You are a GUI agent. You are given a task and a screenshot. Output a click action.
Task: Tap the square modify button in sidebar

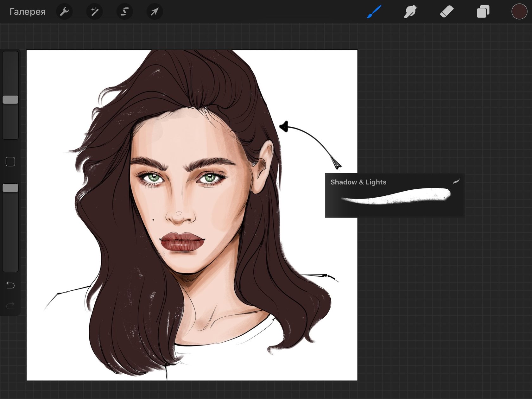[x=10, y=162]
